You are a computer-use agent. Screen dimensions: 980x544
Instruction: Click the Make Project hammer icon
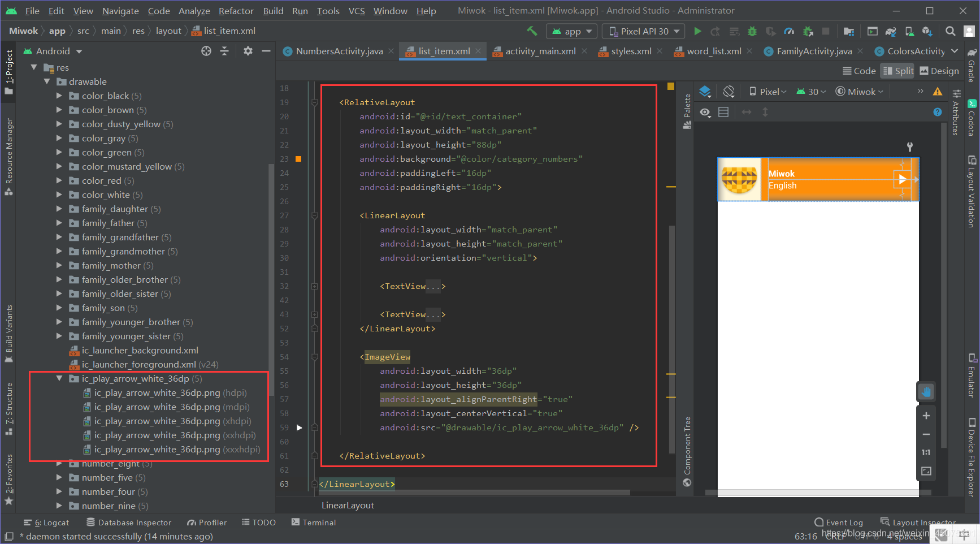click(x=532, y=31)
